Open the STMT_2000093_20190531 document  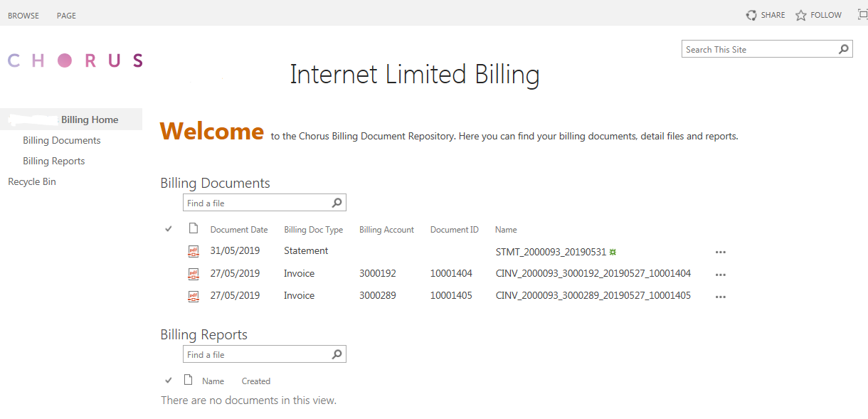[x=551, y=251]
